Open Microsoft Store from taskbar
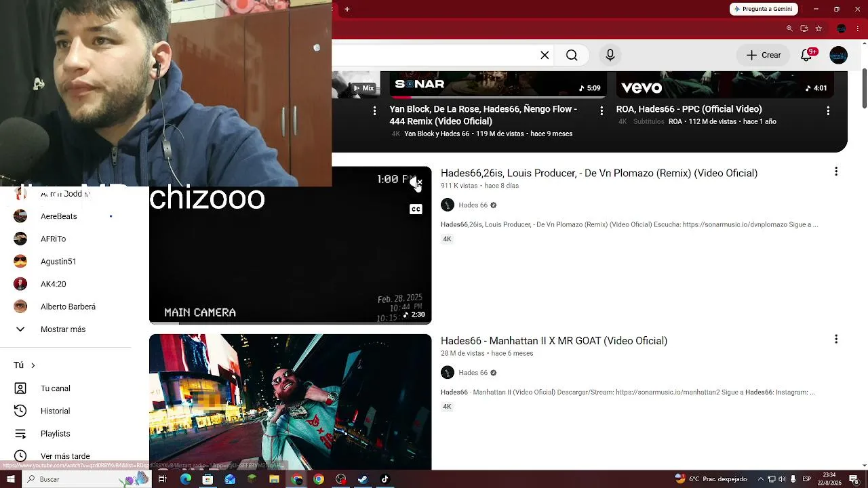 208,479
